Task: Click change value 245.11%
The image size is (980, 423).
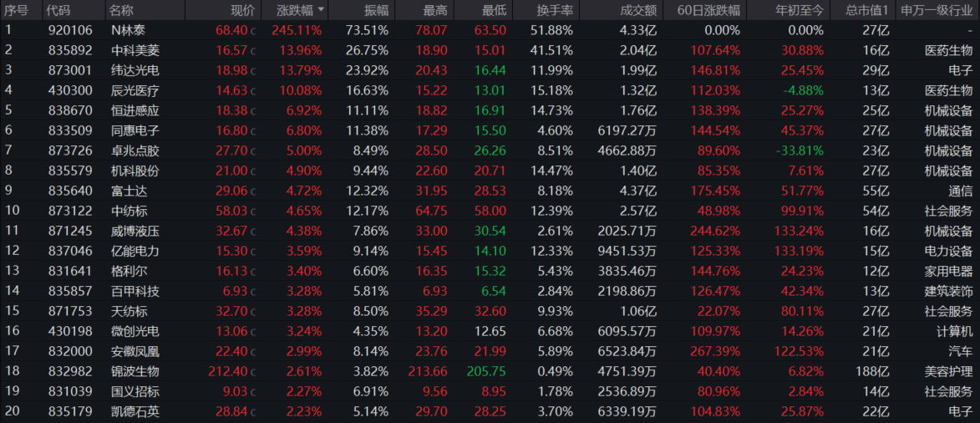Action: [x=297, y=30]
